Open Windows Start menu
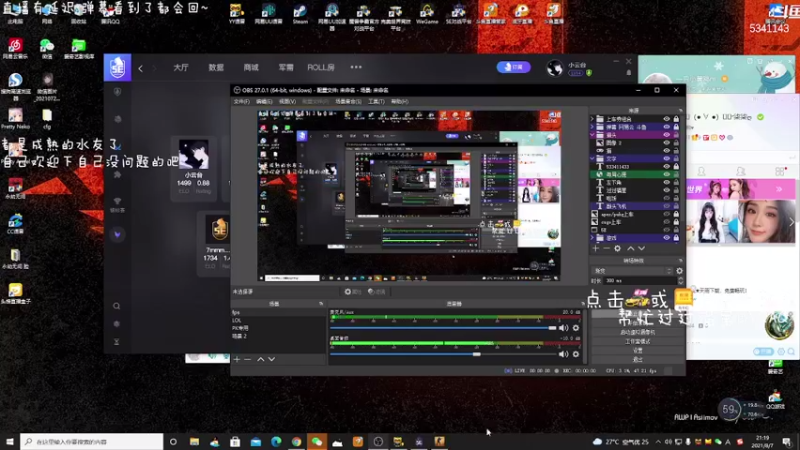 [10, 441]
